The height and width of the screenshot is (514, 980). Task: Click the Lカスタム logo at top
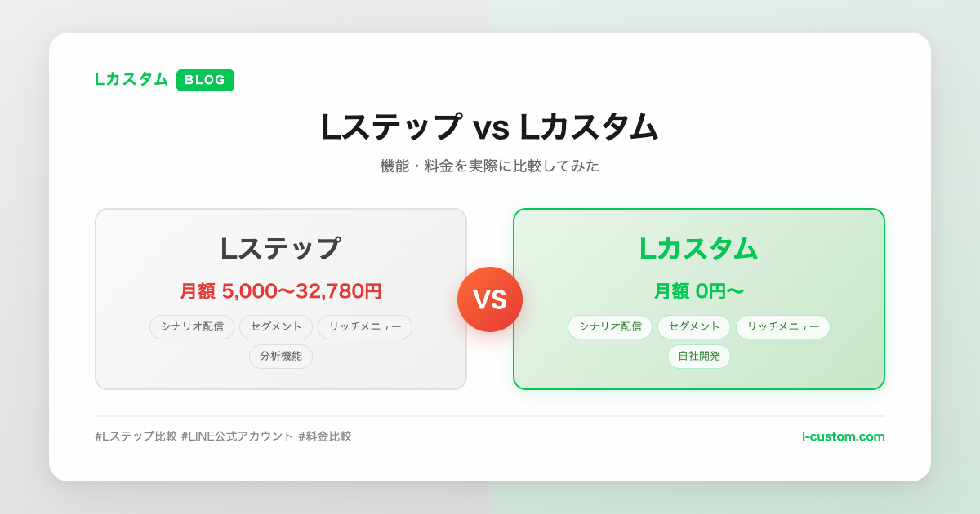[x=131, y=79]
